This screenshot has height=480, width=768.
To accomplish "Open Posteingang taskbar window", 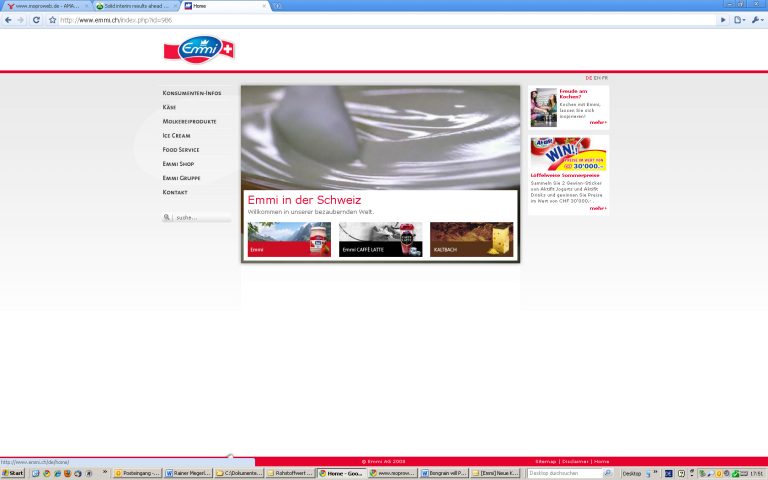I will click(x=137, y=473).
